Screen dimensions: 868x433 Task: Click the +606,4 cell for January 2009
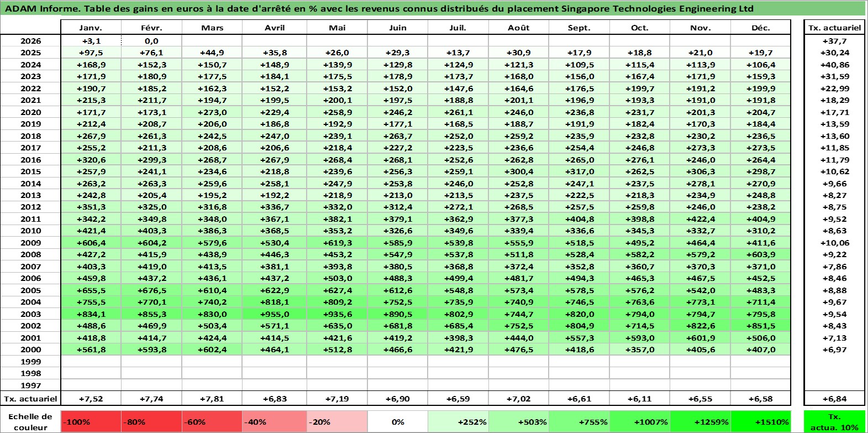[91, 243]
